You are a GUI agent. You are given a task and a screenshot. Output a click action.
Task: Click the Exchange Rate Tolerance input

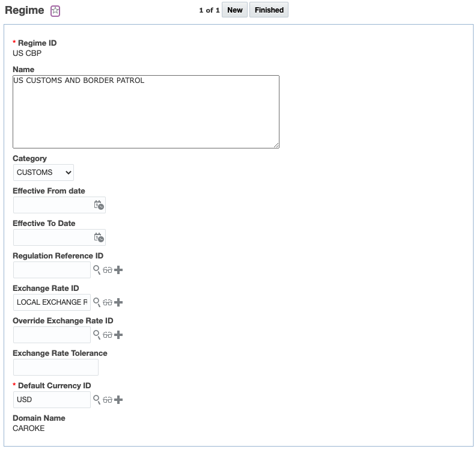[x=56, y=367]
